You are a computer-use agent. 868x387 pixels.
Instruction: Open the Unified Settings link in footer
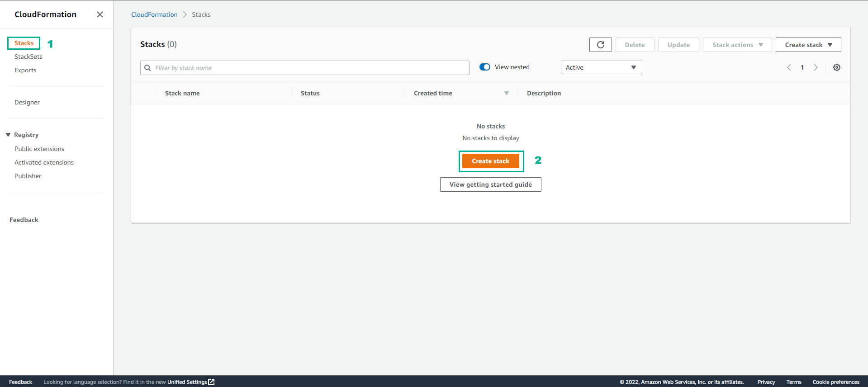[x=187, y=382]
